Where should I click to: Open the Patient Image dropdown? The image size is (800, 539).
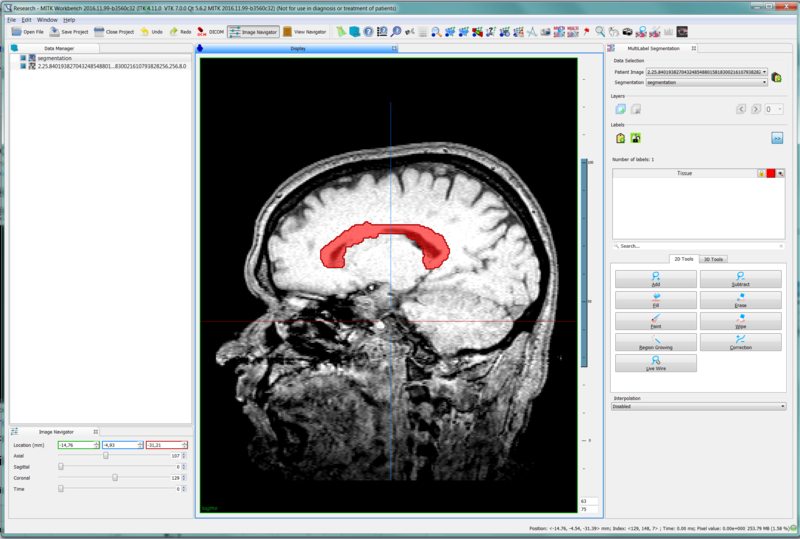[x=706, y=73]
